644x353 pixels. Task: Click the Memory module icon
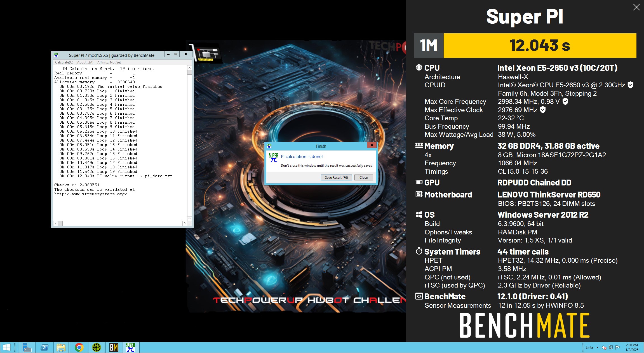[x=419, y=145]
